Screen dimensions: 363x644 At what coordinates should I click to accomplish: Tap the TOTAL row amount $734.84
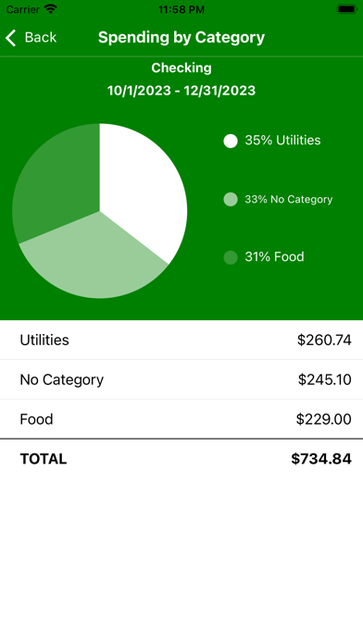click(321, 459)
